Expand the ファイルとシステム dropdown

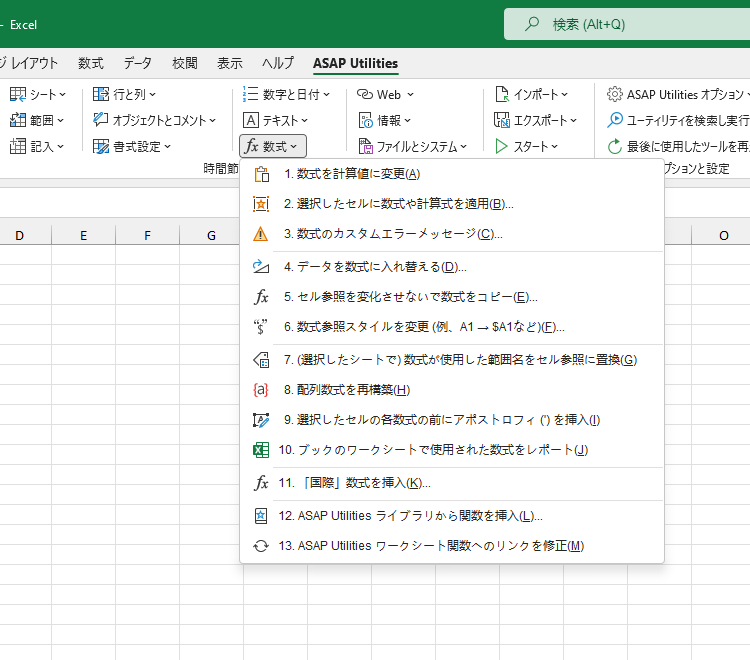[413, 146]
